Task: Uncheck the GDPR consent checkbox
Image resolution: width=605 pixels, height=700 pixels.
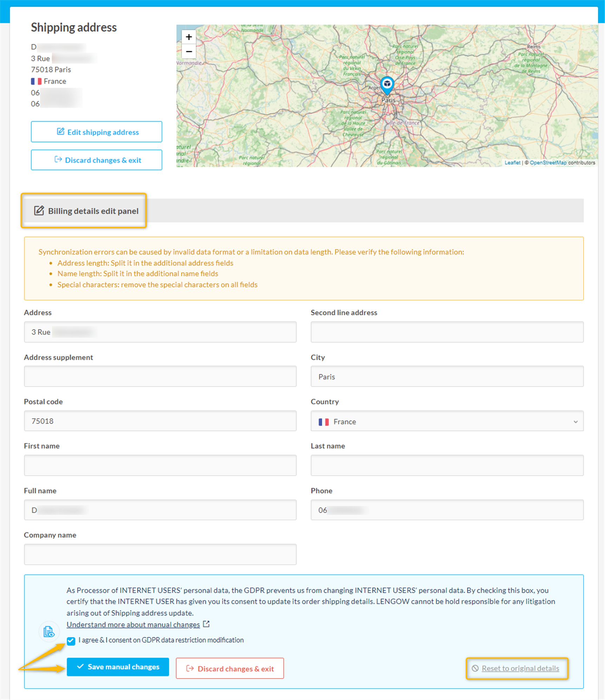Action: click(x=71, y=641)
